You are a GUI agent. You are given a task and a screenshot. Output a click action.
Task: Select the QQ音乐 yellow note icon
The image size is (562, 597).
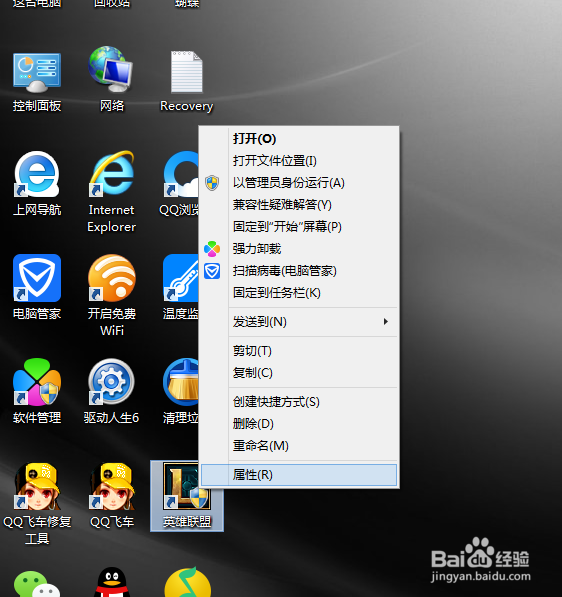[x=187, y=582]
